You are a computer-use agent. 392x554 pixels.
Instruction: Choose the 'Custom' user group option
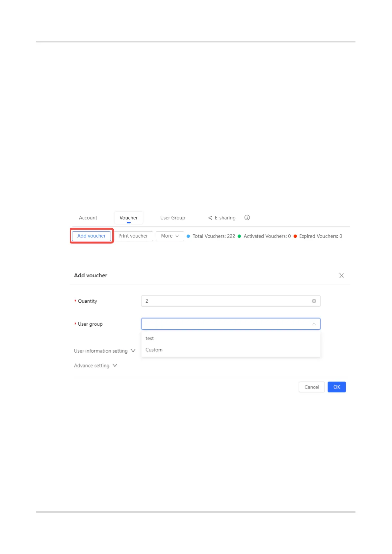coord(154,350)
